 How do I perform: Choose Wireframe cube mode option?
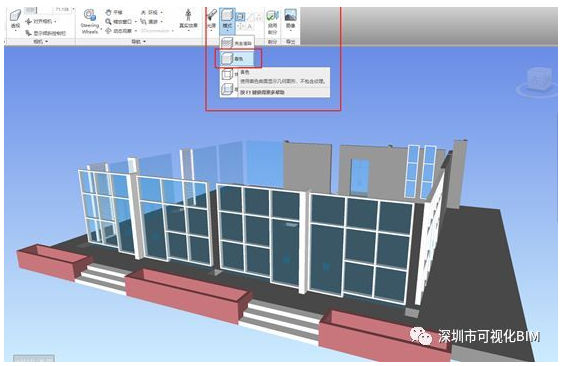point(227,74)
